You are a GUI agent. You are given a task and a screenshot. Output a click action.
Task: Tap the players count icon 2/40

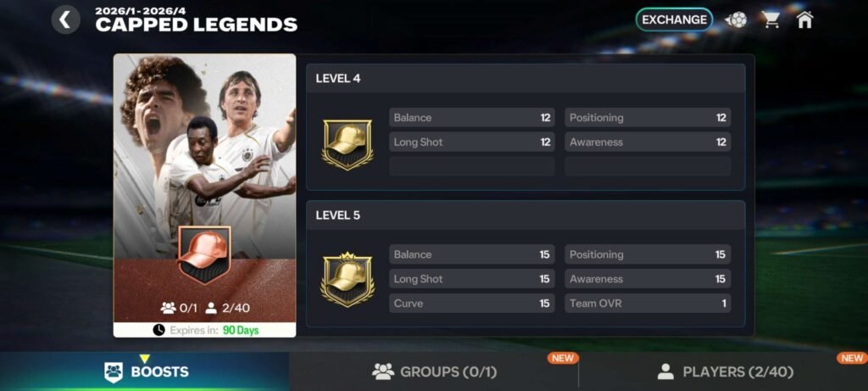(x=211, y=308)
